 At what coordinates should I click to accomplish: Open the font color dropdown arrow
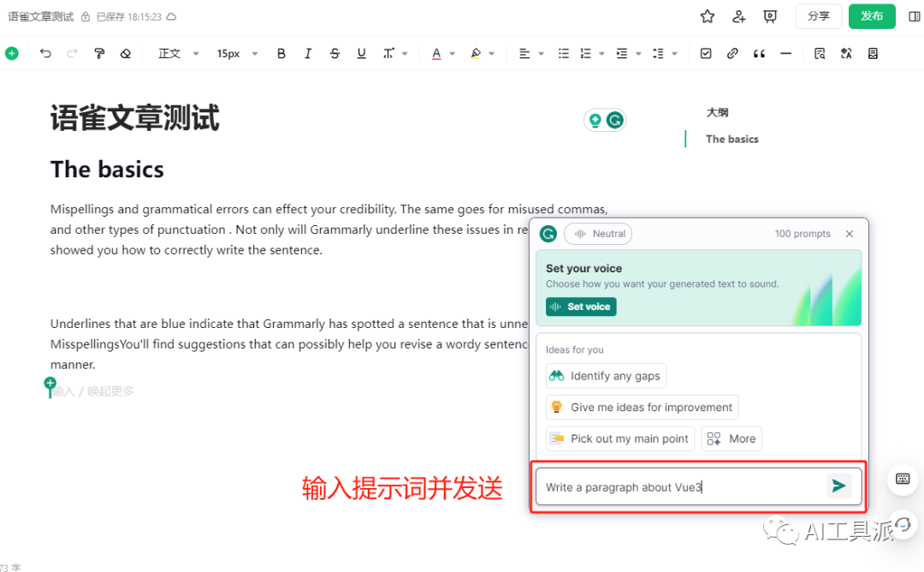(453, 54)
